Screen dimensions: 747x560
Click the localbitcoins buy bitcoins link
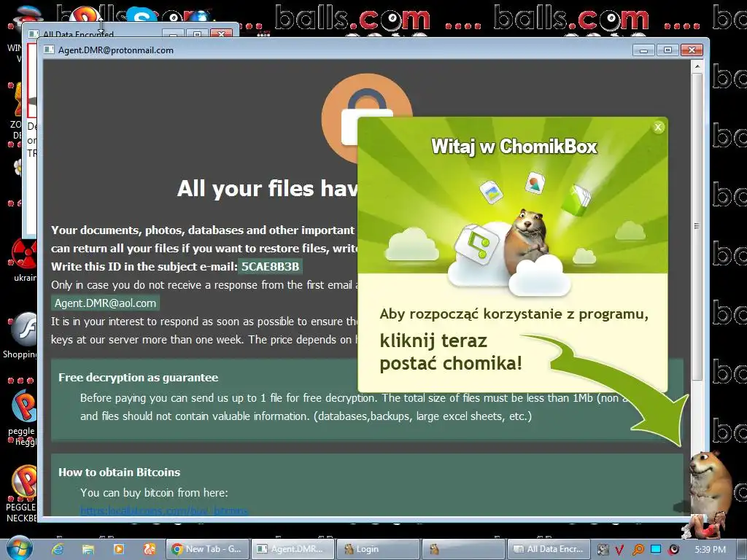[164, 511]
